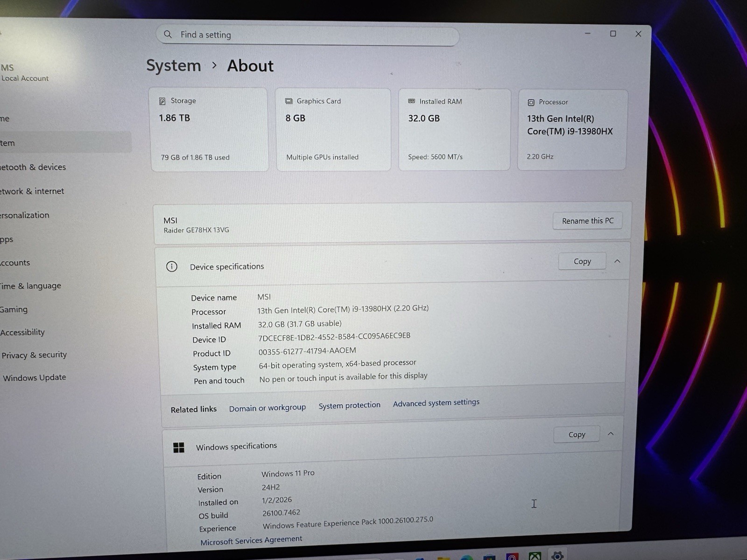Image resolution: width=747 pixels, height=560 pixels.
Task: Click the Graphics Card icon
Action: point(289,101)
